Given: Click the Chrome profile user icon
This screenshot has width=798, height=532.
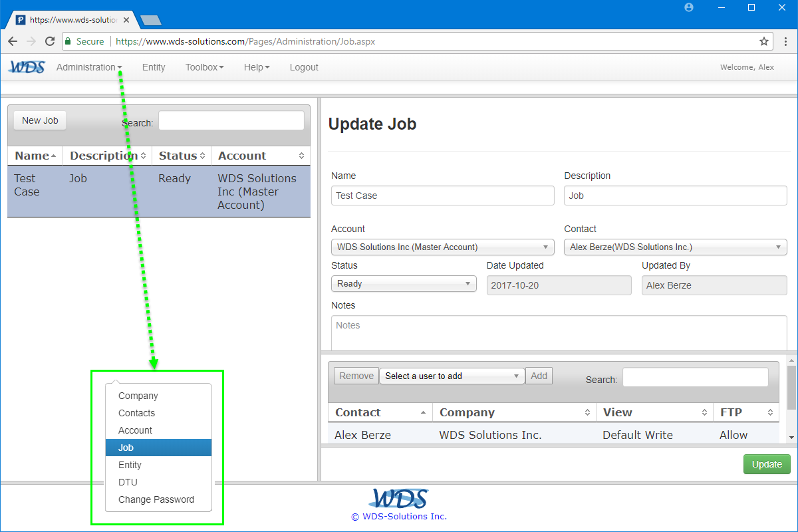Looking at the screenshot, I should (x=689, y=7).
